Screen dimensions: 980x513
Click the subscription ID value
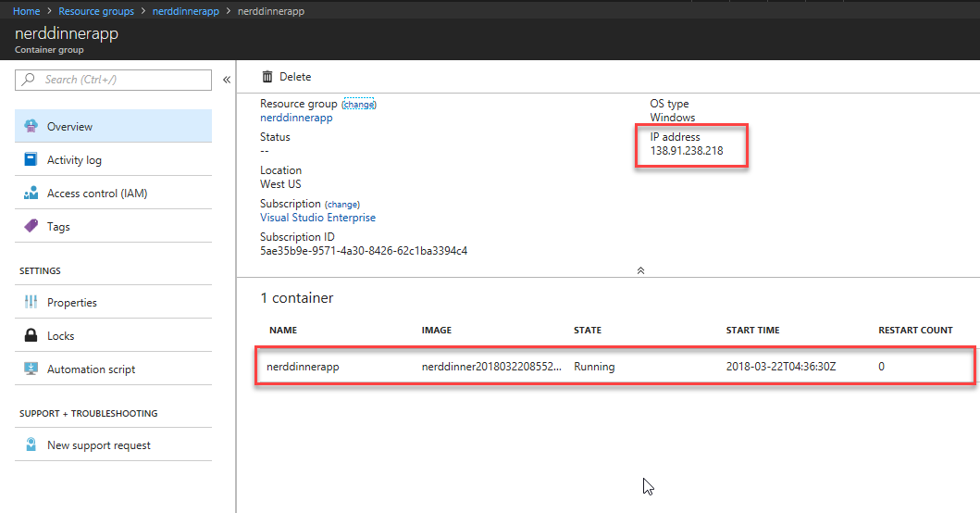(x=364, y=251)
